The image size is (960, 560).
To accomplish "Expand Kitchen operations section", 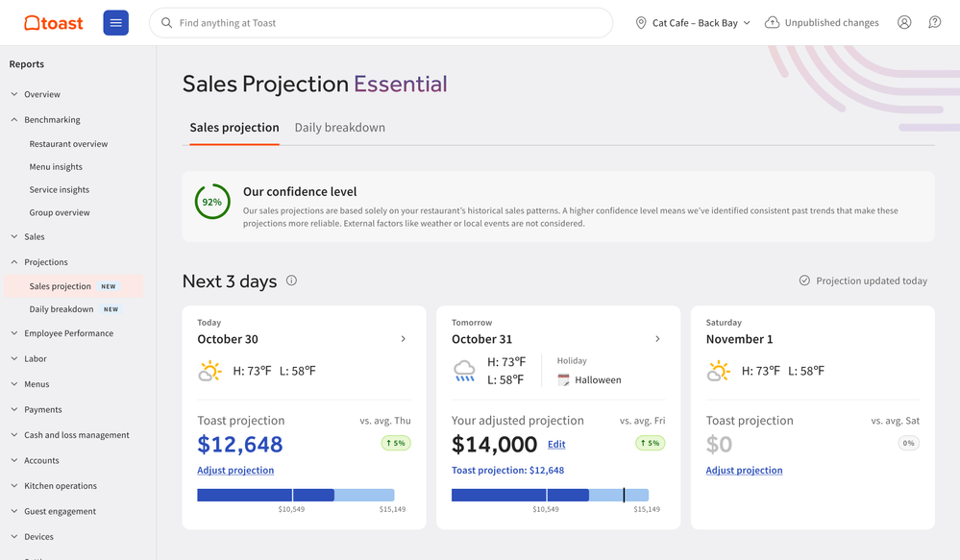I will 54,486.
